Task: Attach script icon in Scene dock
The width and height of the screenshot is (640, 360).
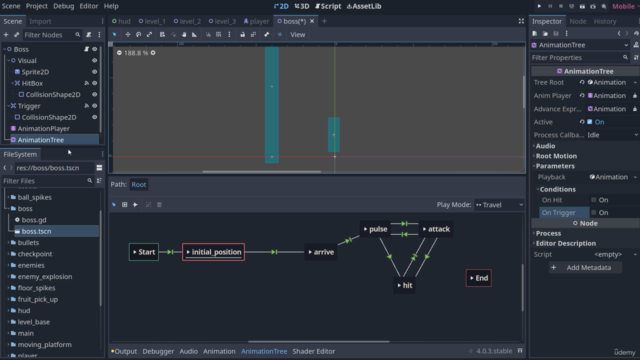Action: coord(89,35)
